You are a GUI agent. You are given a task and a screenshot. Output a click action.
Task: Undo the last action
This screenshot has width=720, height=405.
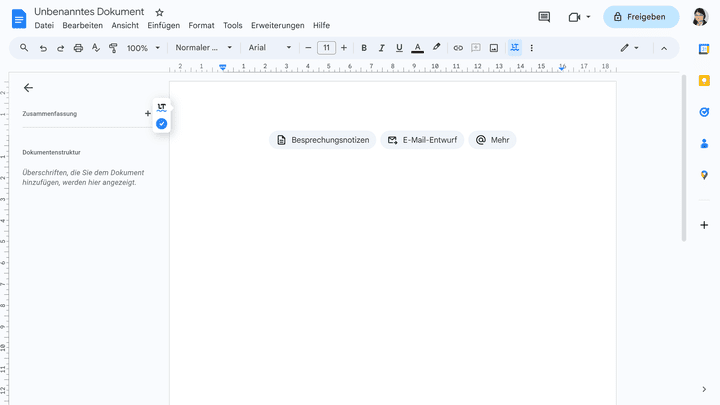point(43,48)
